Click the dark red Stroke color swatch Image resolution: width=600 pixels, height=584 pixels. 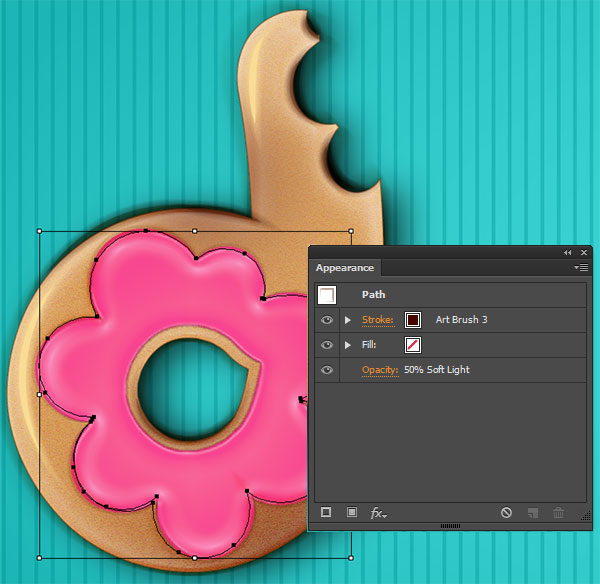coord(413,320)
